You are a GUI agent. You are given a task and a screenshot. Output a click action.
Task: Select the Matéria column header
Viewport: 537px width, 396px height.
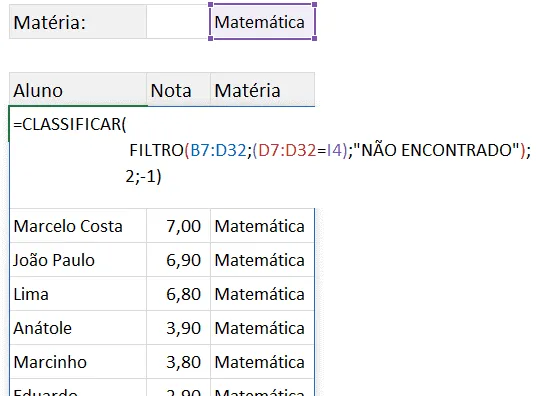click(263, 90)
